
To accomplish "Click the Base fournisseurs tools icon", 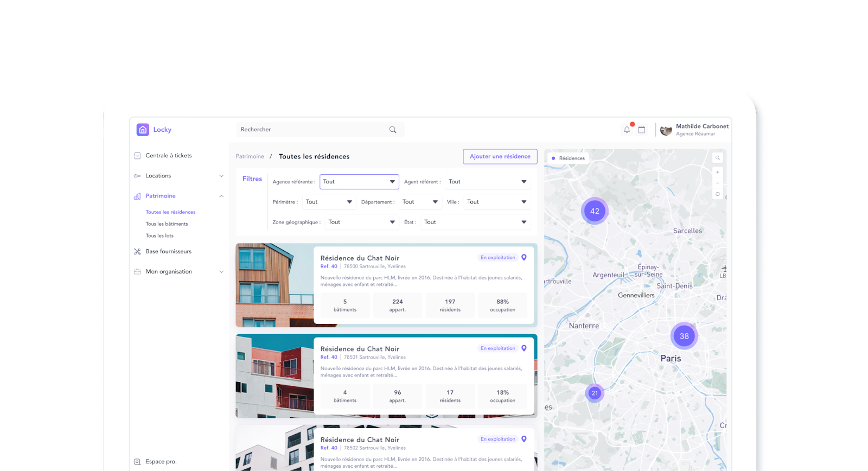I will click(x=137, y=252).
